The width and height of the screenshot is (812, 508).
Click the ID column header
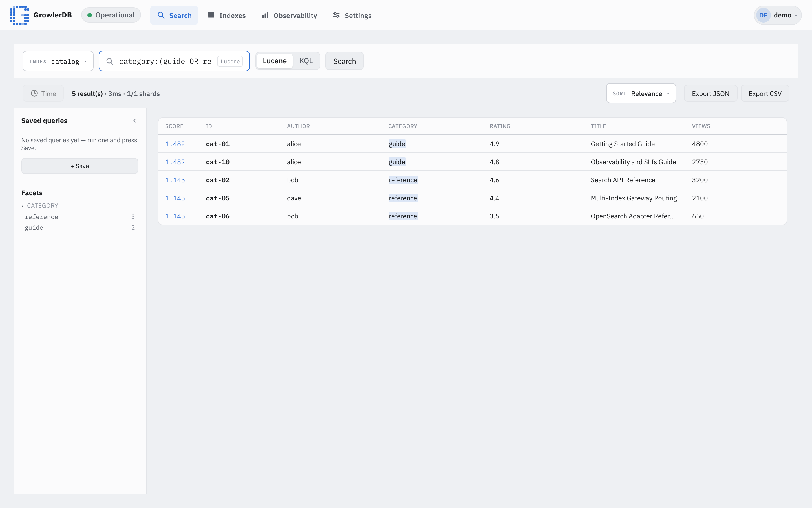tap(209, 126)
